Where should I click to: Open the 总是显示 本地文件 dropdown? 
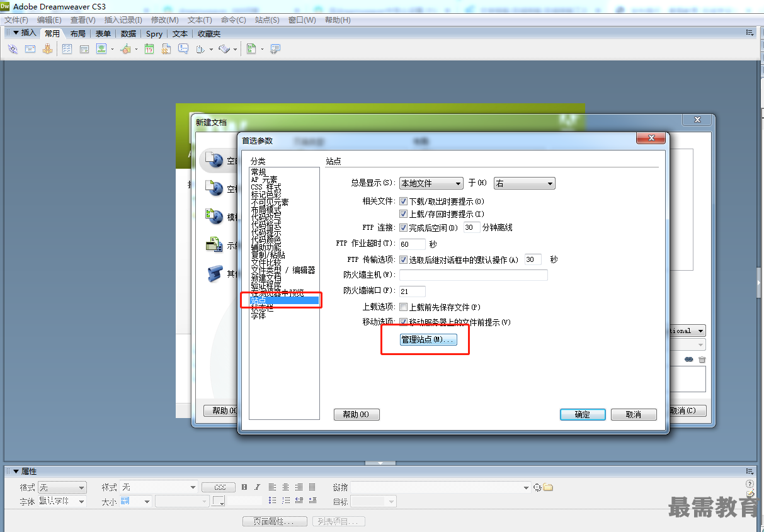(x=431, y=183)
